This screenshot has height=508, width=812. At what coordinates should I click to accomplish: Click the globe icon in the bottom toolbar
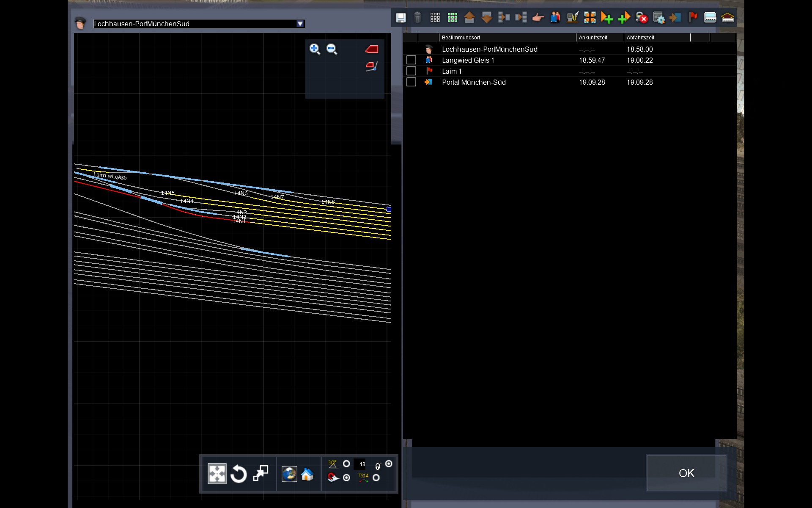tap(289, 474)
